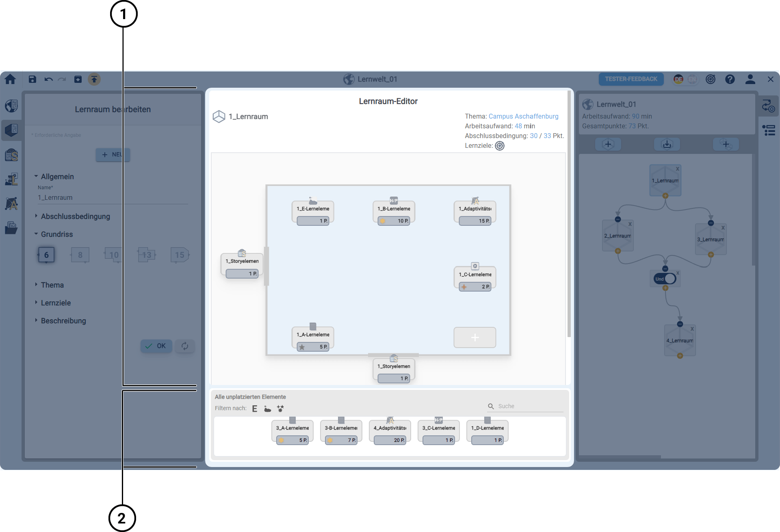
Task: Go to the home screen icon
Action: (x=10, y=79)
